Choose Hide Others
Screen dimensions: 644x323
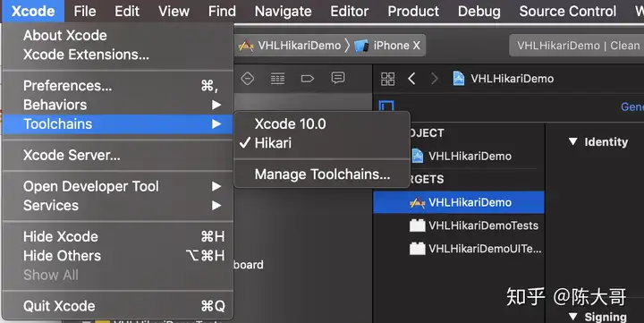pyautogui.click(x=118, y=256)
